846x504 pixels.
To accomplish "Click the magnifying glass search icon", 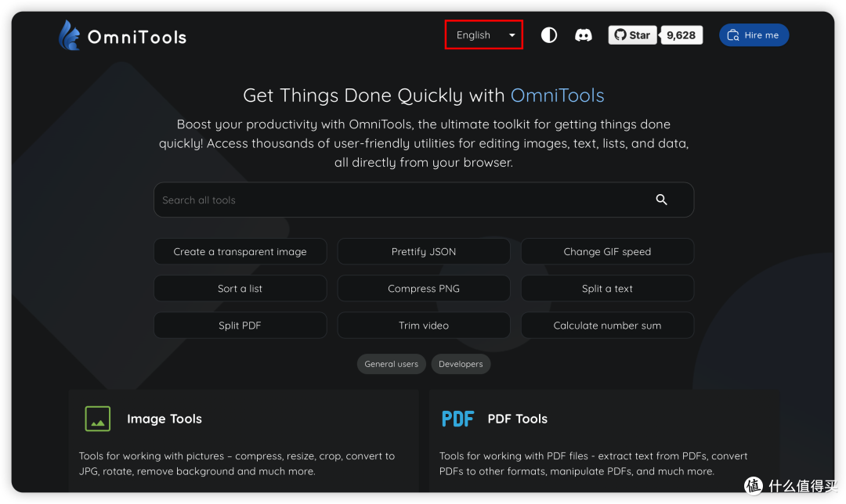I will [x=661, y=200].
